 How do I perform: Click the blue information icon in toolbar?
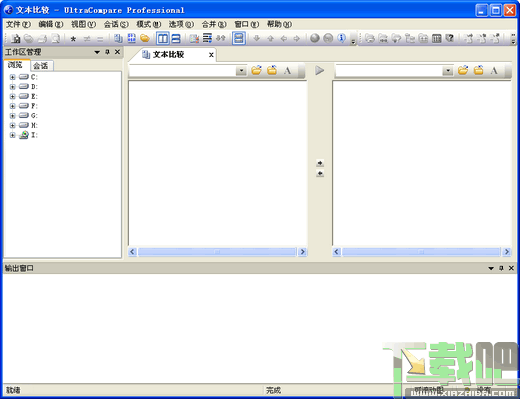(341, 38)
